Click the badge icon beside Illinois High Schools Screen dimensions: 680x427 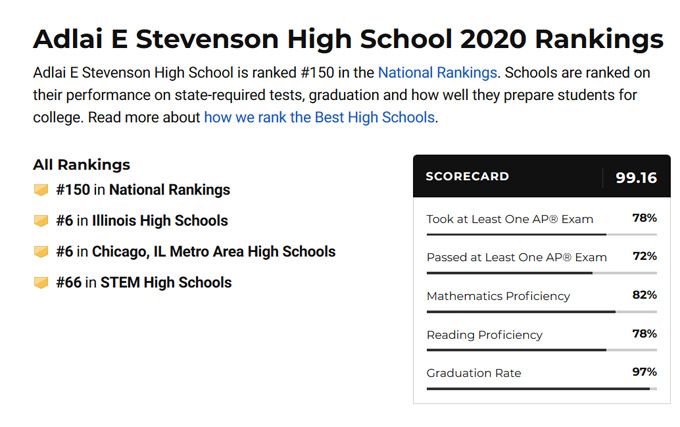pos(41,221)
